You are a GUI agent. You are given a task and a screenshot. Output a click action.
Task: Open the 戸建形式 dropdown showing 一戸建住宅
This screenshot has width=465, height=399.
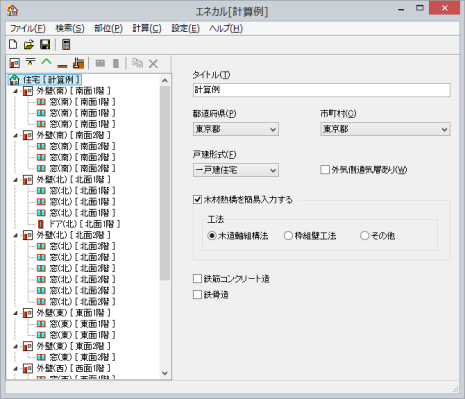point(236,170)
